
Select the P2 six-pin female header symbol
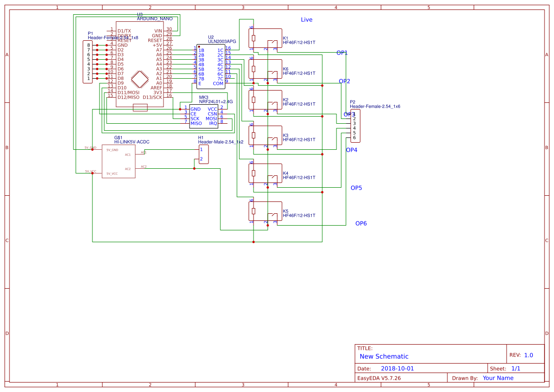(355, 126)
